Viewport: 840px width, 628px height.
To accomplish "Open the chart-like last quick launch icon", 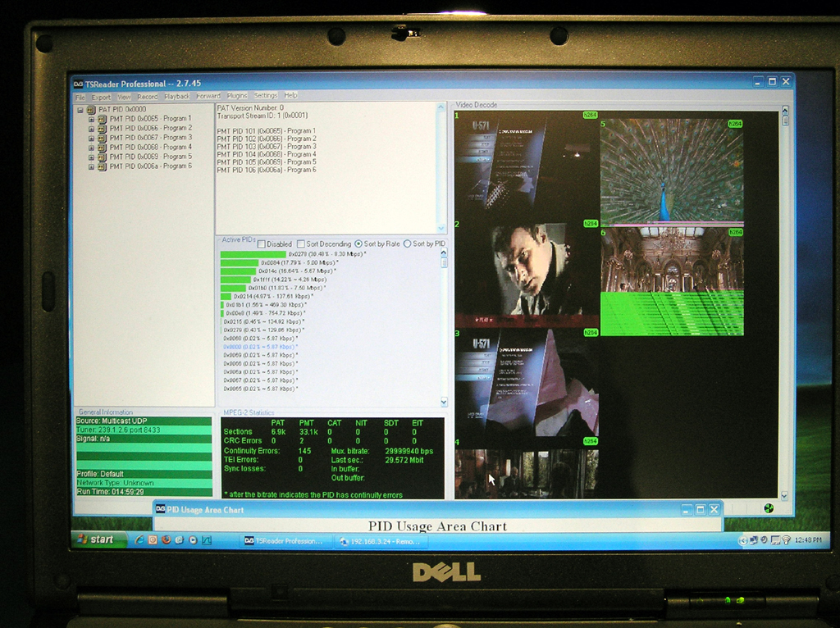I will [x=207, y=540].
